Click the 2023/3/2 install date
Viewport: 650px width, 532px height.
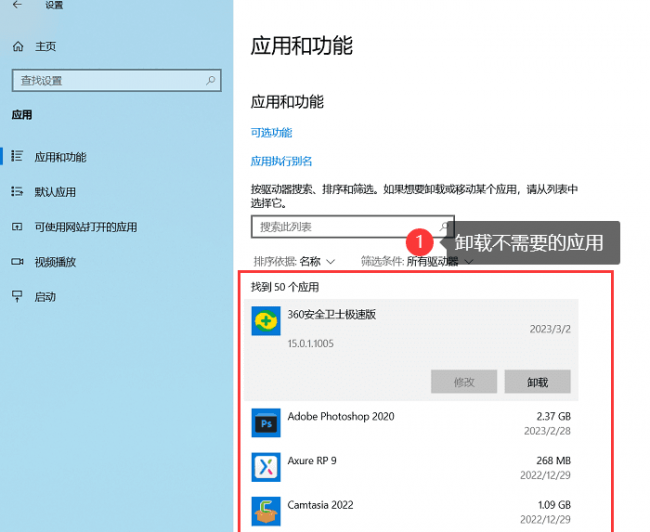coord(550,329)
